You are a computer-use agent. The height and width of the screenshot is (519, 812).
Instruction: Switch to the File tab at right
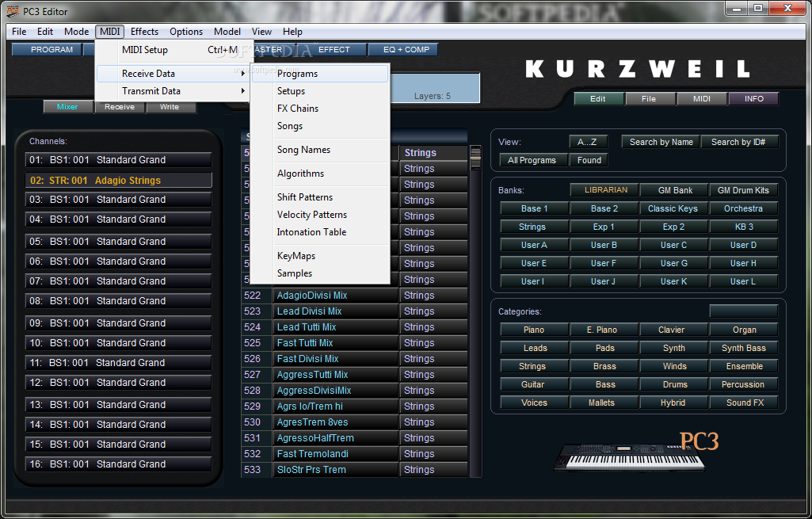point(649,98)
